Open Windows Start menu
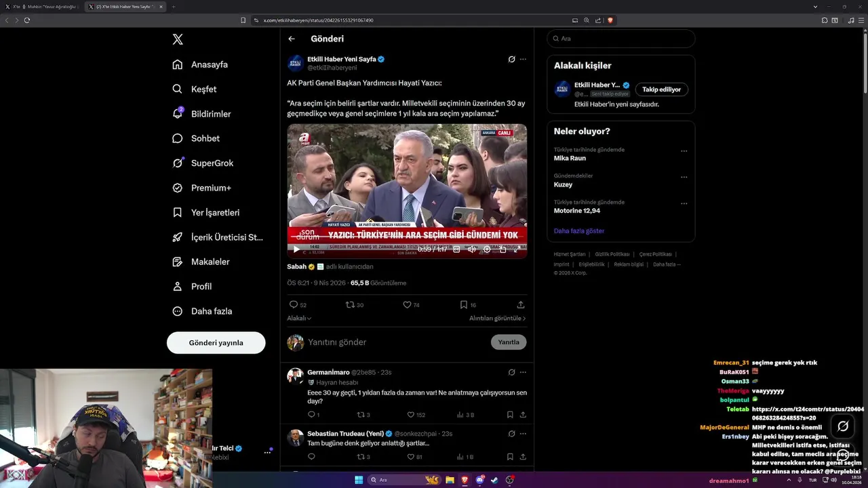Screen dimensions: 868x488 point(359,480)
